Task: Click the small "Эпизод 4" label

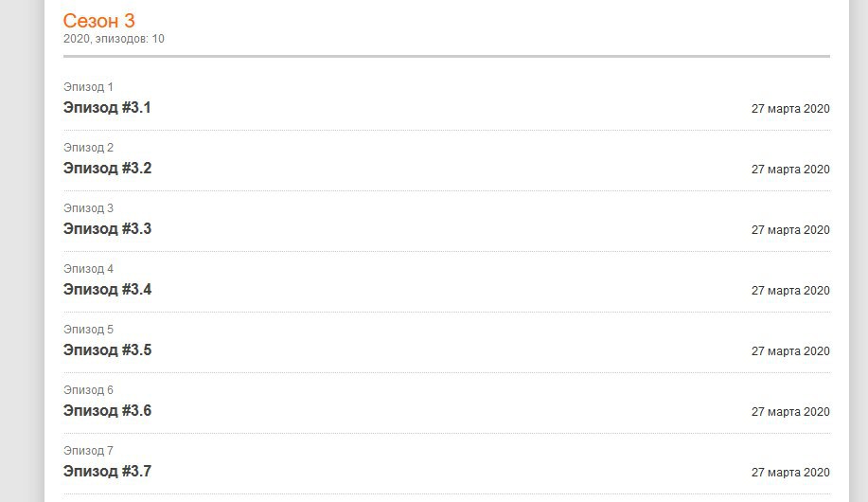Action: pyautogui.click(x=88, y=269)
